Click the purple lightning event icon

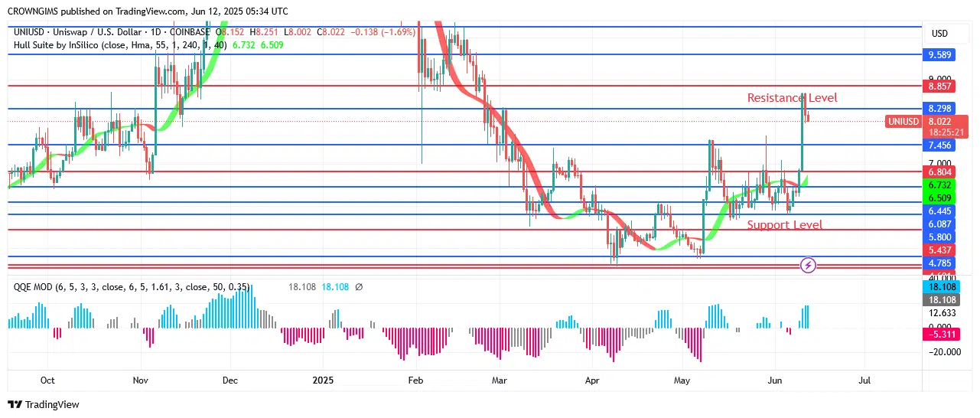coord(809,266)
